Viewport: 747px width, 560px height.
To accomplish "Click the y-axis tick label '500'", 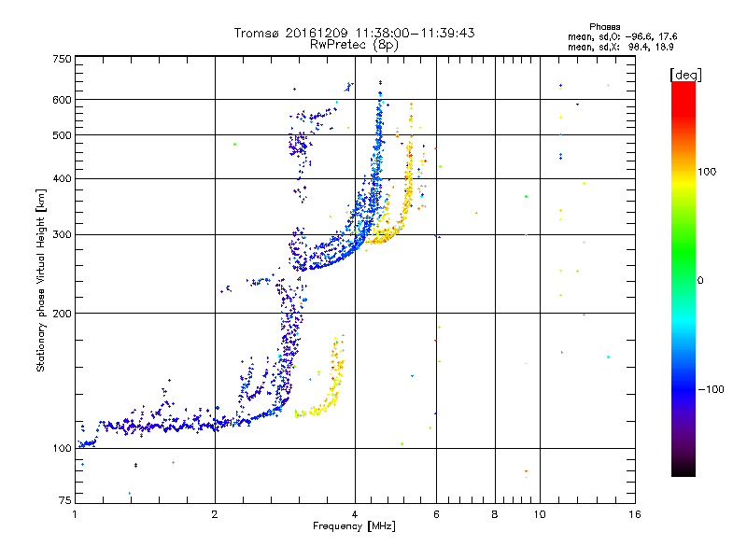I will pos(62,135).
